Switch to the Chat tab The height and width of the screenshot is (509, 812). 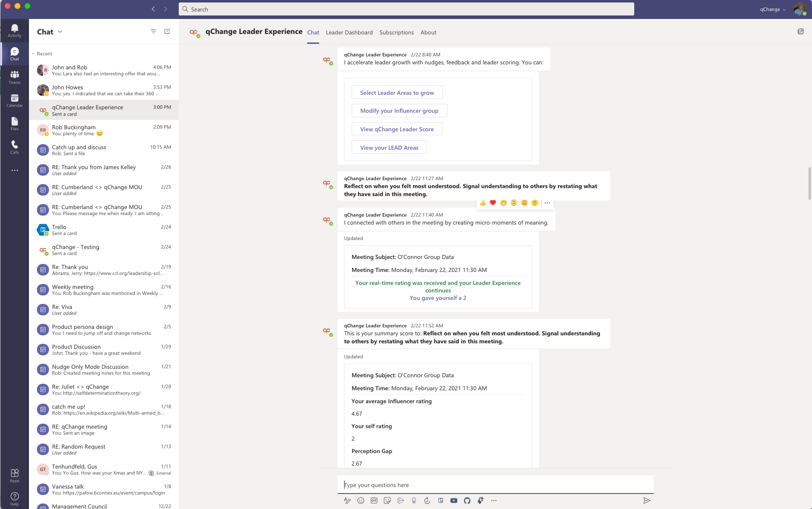[313, 32]
